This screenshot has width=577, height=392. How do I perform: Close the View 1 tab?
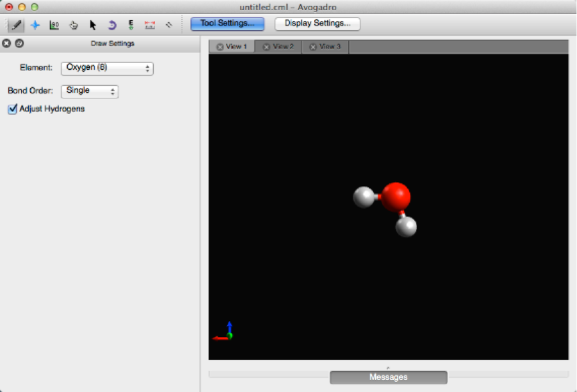pos(219,47)
